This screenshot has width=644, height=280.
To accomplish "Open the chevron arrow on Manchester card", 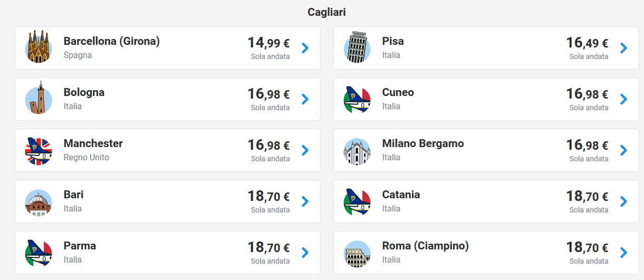I will pyautogui.click(x=305, y=150).
